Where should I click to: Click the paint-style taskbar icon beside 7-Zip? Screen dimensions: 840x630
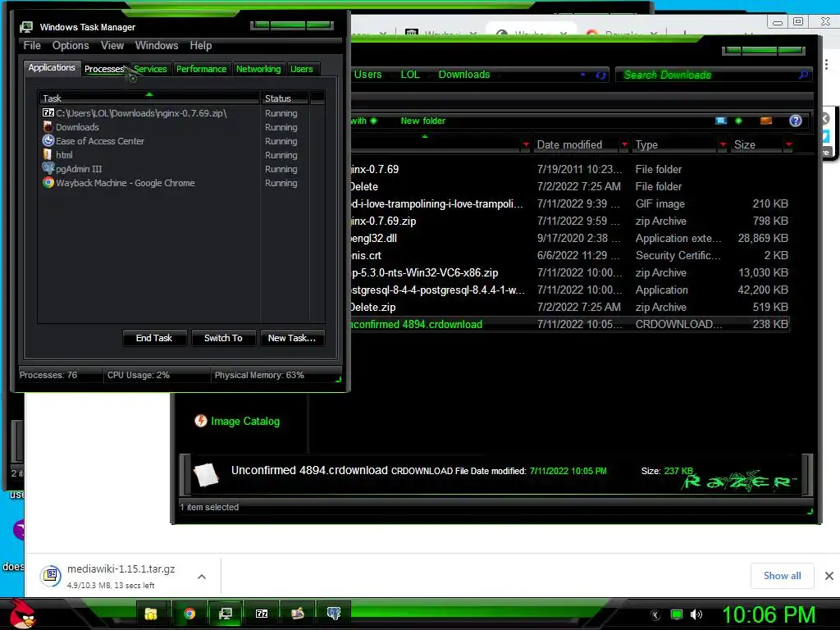click(298, 614)
